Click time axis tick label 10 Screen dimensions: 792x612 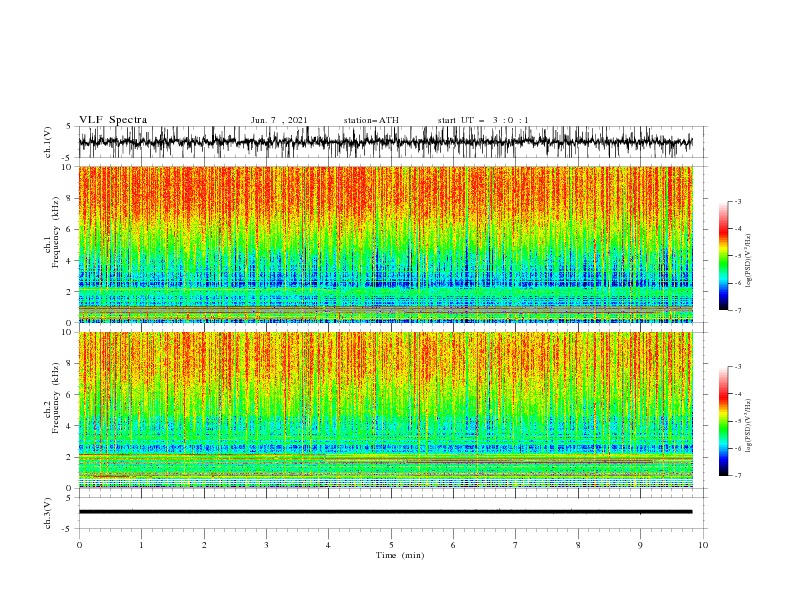703,545
